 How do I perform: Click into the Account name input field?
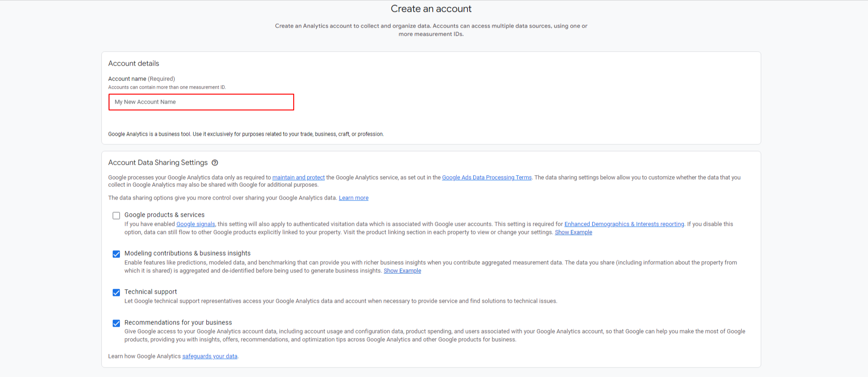coord(201,102)
